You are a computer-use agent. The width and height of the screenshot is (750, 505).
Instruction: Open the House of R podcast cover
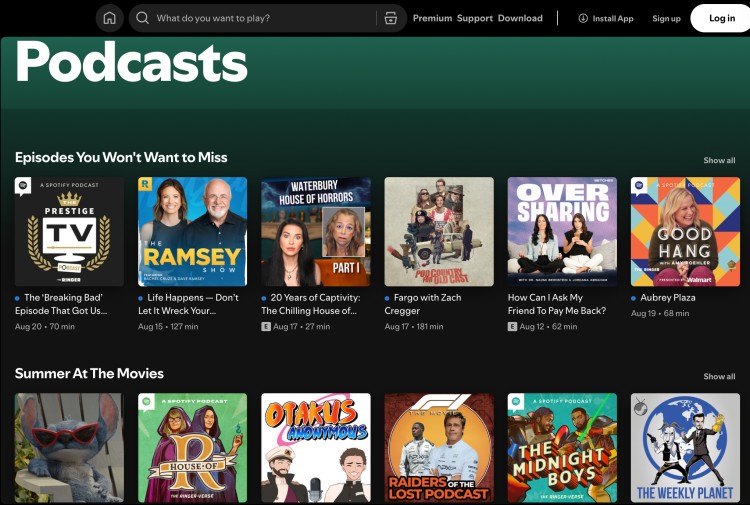click(x=193, y=448)
